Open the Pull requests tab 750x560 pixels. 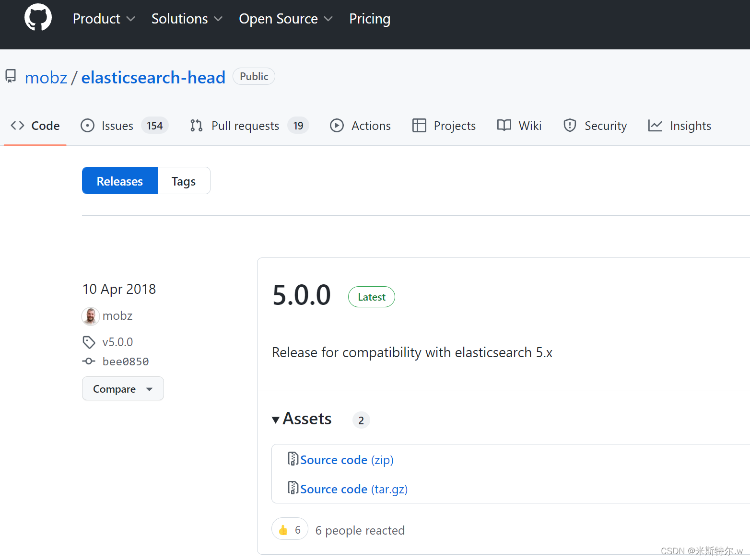249,126
